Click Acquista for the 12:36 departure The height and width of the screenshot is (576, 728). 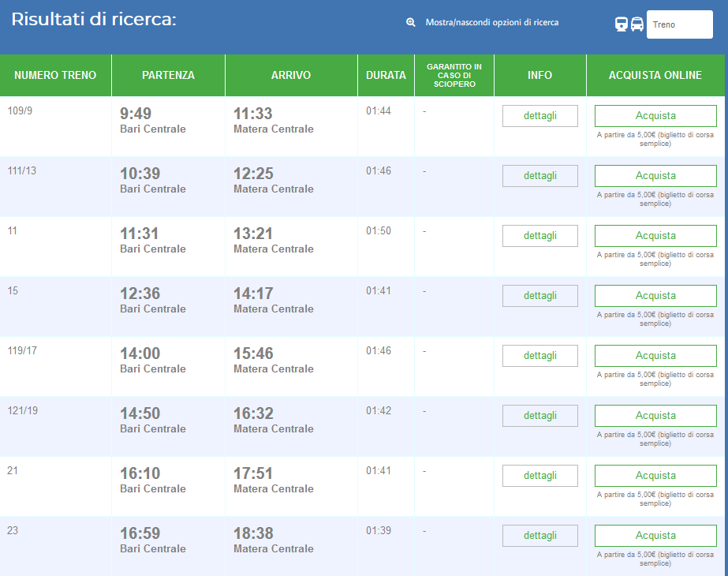coord(655,295)
